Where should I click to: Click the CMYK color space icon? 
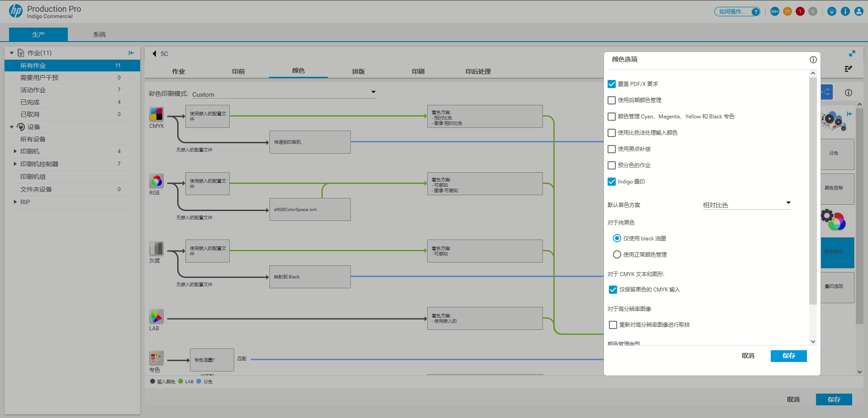156,114
